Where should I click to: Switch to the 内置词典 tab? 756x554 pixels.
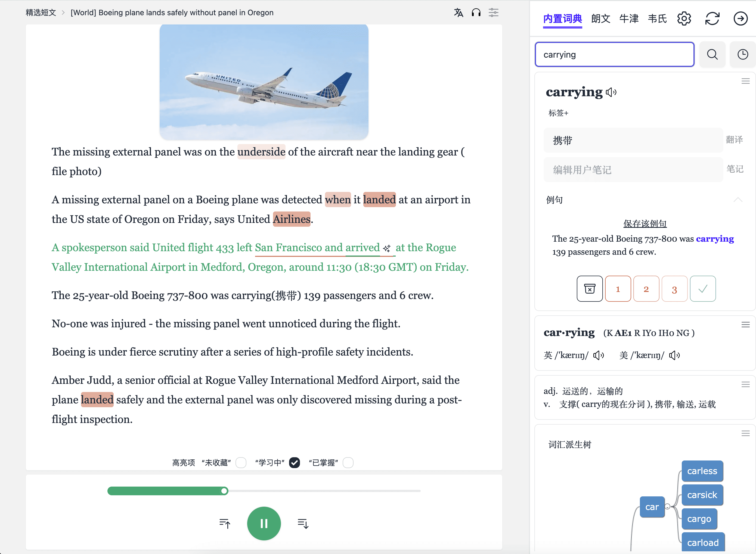point(562,19)
